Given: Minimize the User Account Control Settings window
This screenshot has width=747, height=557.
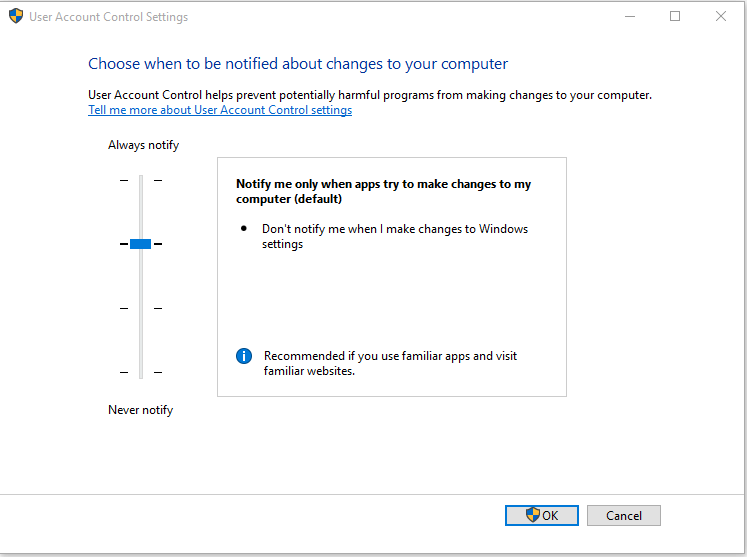Looking at the screenshot, I should coord(630,16).
